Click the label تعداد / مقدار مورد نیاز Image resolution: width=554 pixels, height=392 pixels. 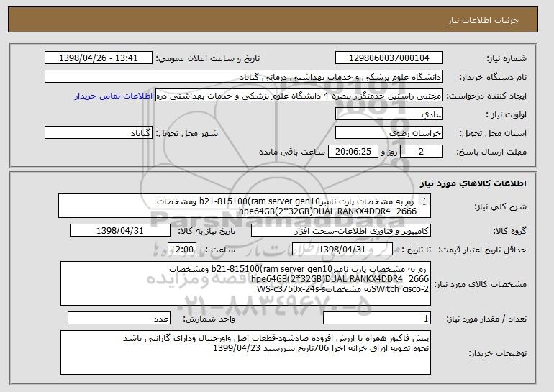point(486,319)
